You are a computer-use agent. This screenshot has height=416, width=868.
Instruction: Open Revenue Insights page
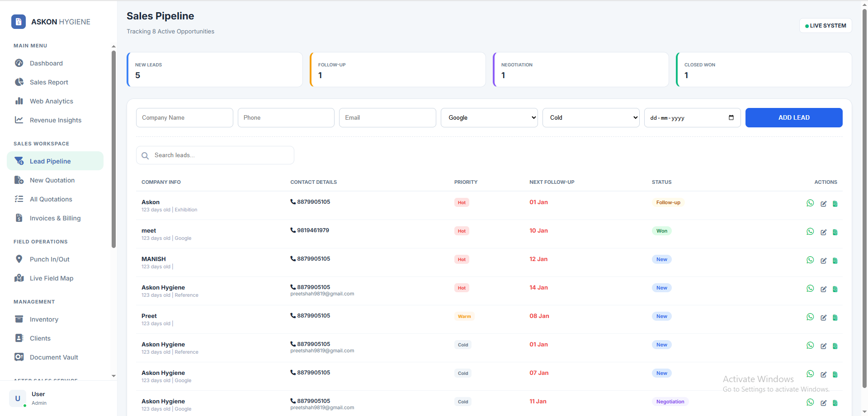55,120
